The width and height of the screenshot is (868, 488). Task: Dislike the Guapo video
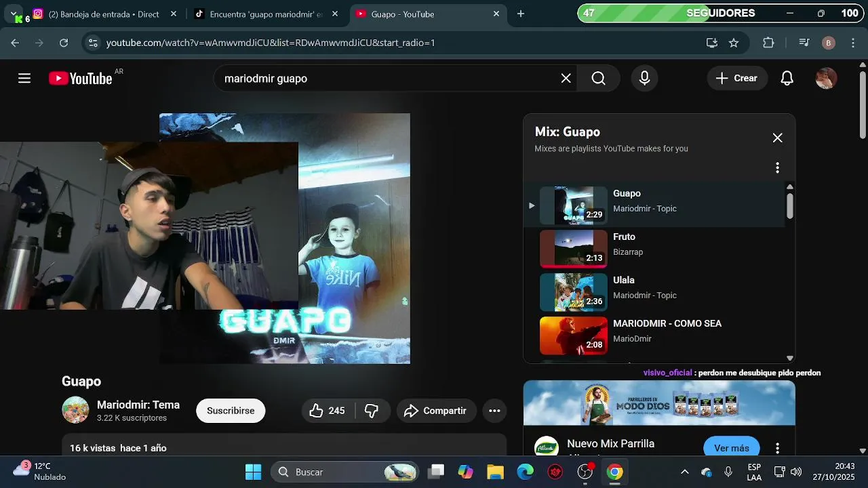(372, 411)
